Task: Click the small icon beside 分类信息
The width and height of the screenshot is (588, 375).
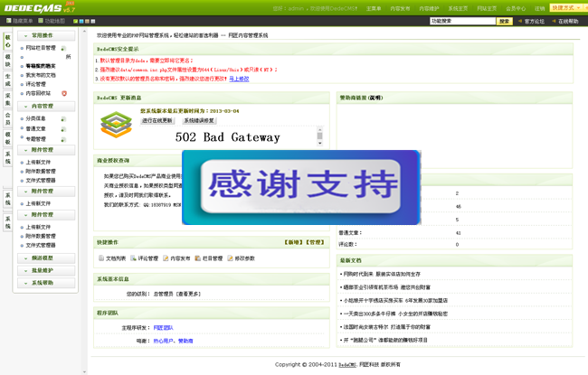Action: coord(63,118)
